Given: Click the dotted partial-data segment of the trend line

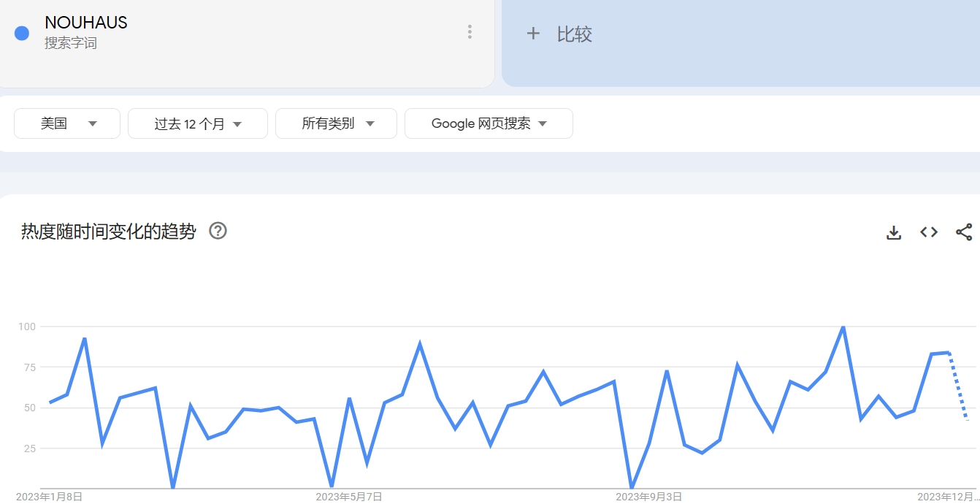Looking at the screenshot, I should (958, 386).
